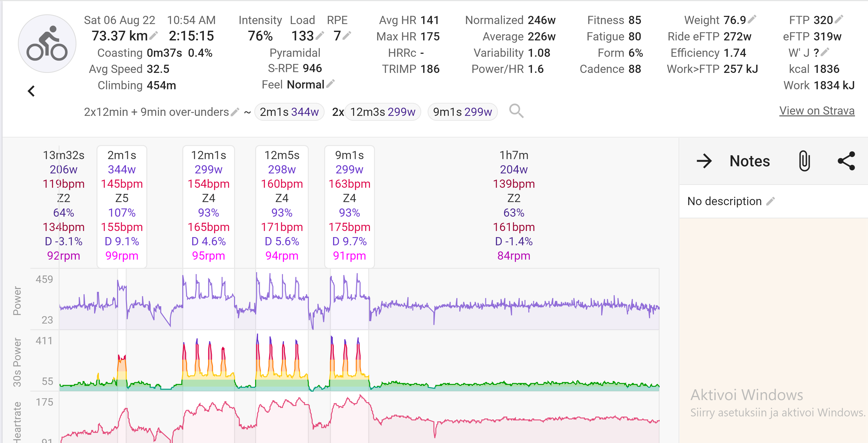Edit the W' J value pencil
This screenshot has width=868, height=443.
(825, 52)
